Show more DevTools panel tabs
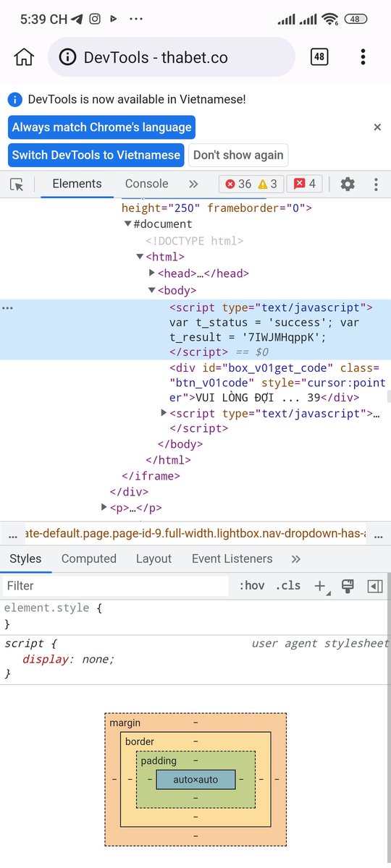 click(193, 184)
